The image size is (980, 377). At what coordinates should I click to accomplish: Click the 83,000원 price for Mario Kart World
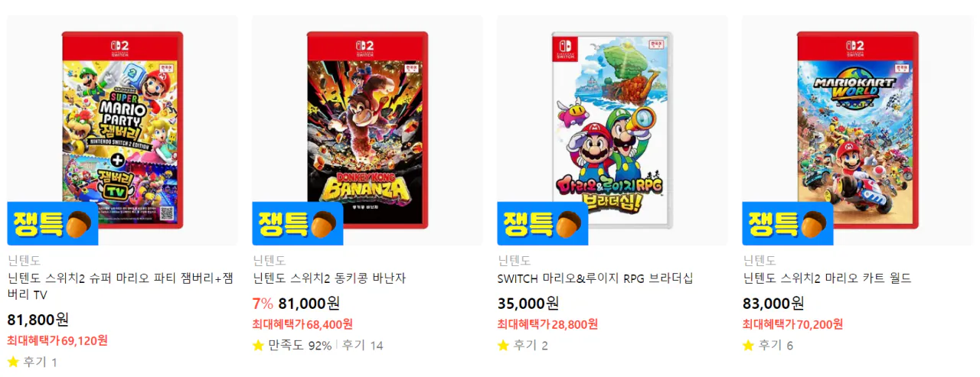pyautogui.click(x=773, y=303)
